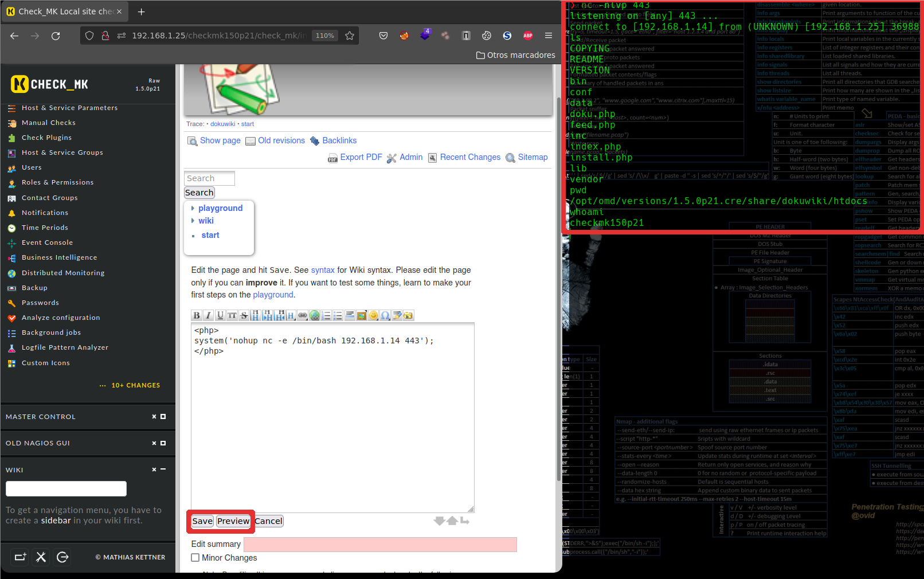The width and height of the screenshot is (924, 579).
Task: Click the logout icon in sidebar footer
Action: (62, 557)
